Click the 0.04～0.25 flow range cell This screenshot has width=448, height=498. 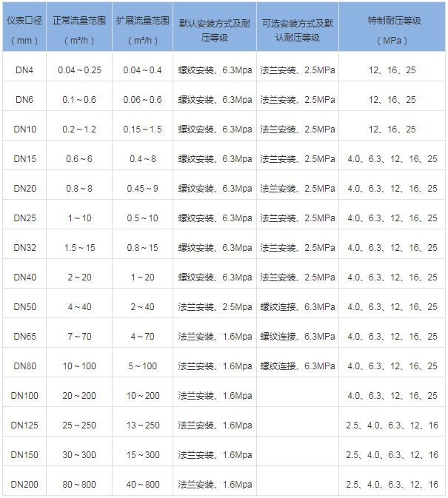[78, 70]
